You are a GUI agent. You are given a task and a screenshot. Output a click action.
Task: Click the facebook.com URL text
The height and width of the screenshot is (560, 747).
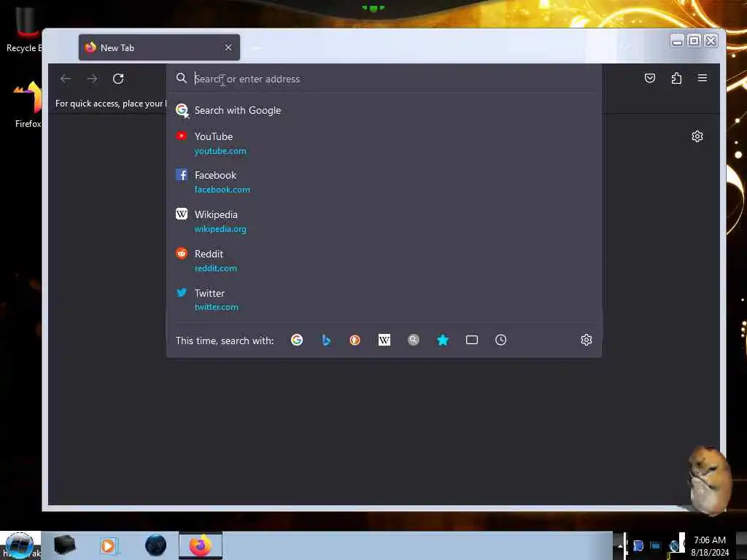[222, 190]
